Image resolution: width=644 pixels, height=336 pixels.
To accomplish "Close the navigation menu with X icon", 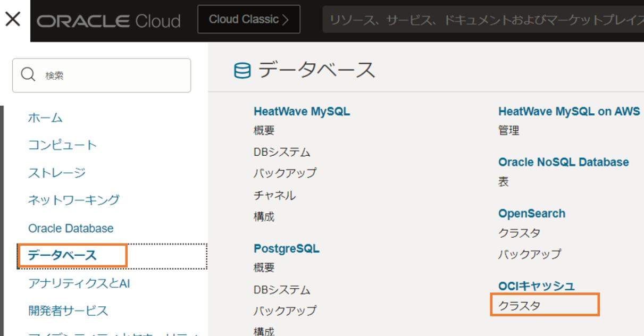I will [x=12, y=20].
